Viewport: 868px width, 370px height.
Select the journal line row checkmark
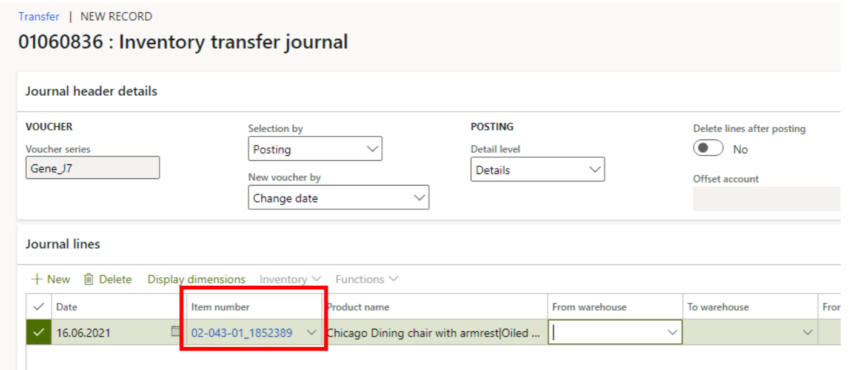point(39,332)
